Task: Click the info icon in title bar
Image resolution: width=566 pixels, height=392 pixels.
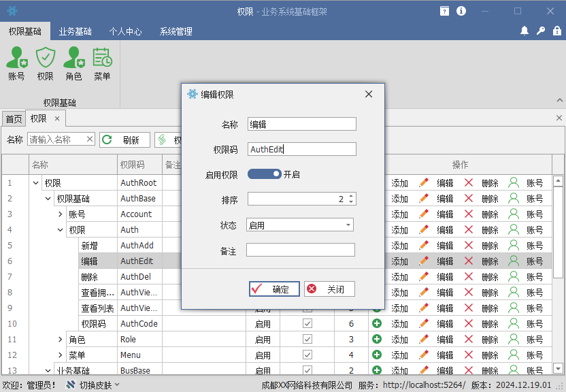Action: 461,11
